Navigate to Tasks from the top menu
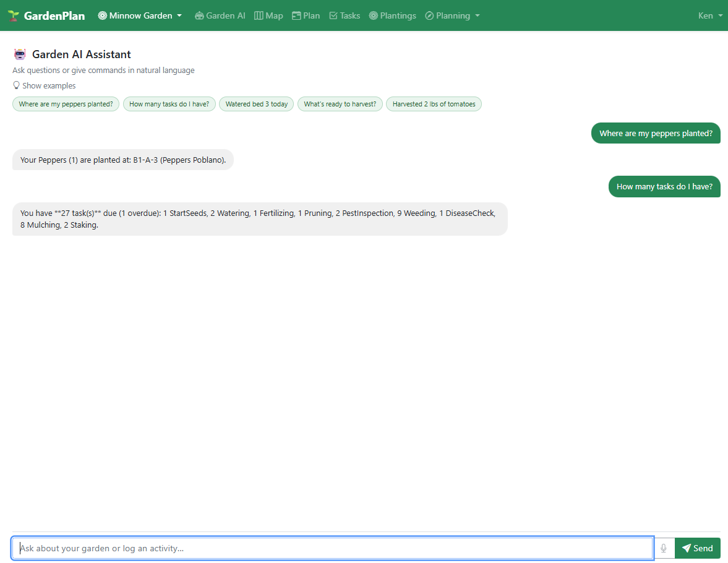The width and height of the screenshot is (728, 563). pyautogui.click(x=345, y=15)
